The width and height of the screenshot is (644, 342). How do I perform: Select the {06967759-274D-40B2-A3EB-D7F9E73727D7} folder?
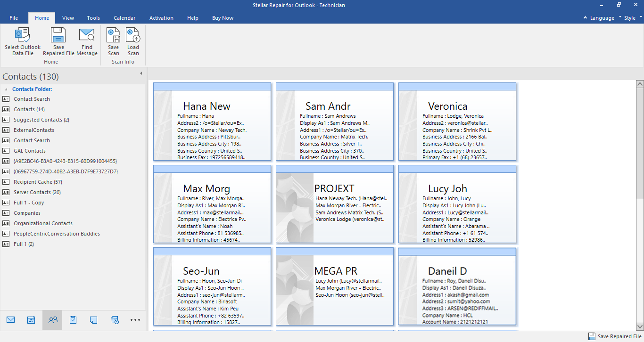[x=66, y=171]
